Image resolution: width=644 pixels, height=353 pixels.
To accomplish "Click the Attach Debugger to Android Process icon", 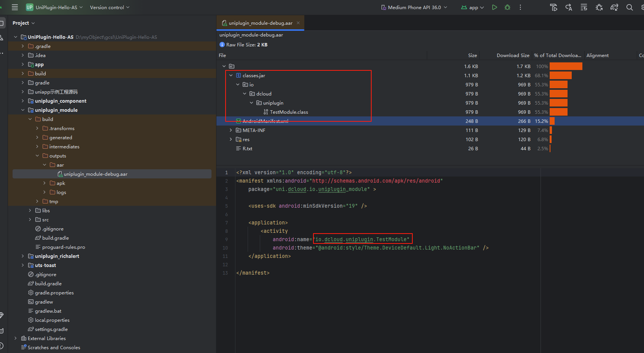I will pyautogui.click(x=599, y=7).
